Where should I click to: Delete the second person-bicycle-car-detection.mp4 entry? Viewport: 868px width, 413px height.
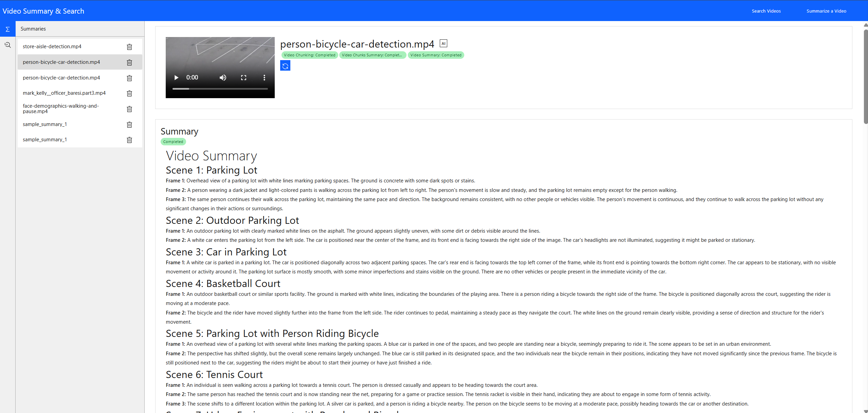pos(129,78)
